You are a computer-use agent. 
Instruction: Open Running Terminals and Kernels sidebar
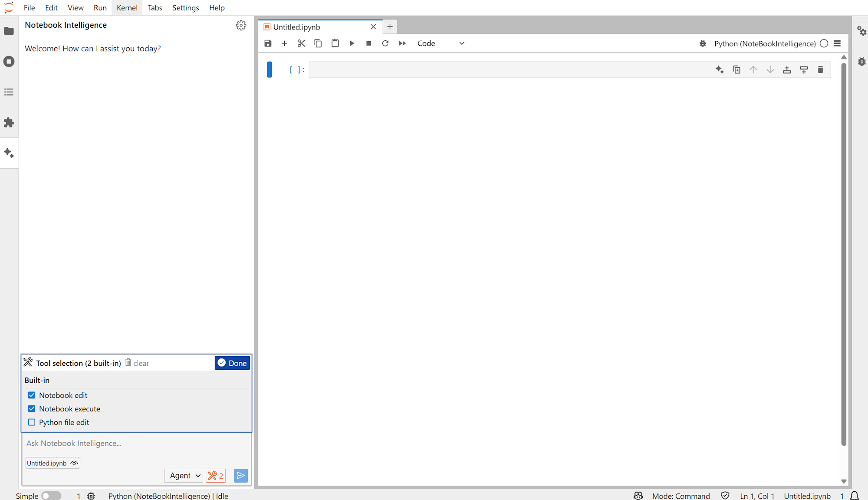9,61
